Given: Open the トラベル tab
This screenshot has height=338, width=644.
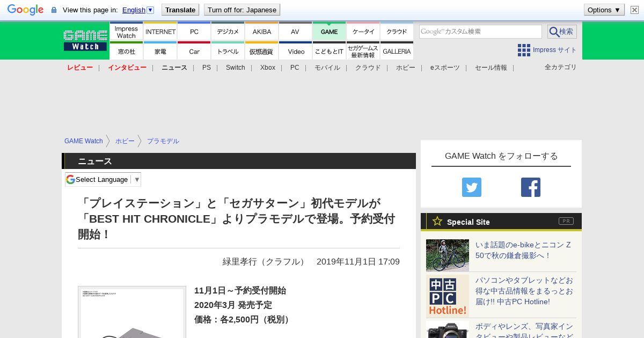Looking at the screenshot, I should point(228,51).
